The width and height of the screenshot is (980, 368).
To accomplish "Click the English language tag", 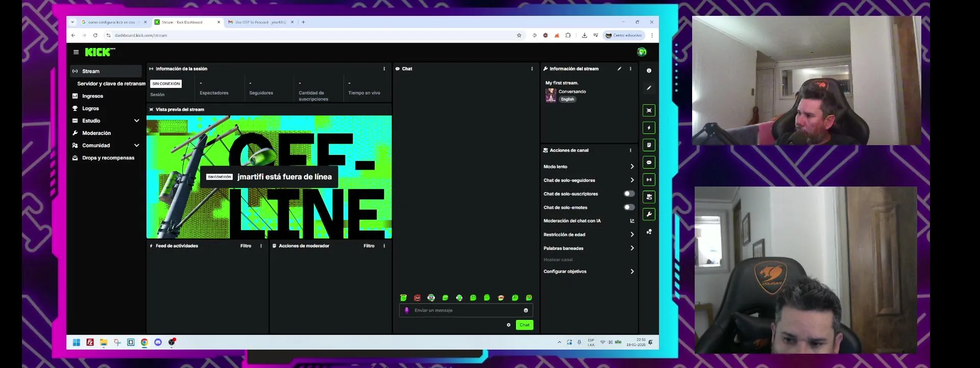I will tap(568, 99).
